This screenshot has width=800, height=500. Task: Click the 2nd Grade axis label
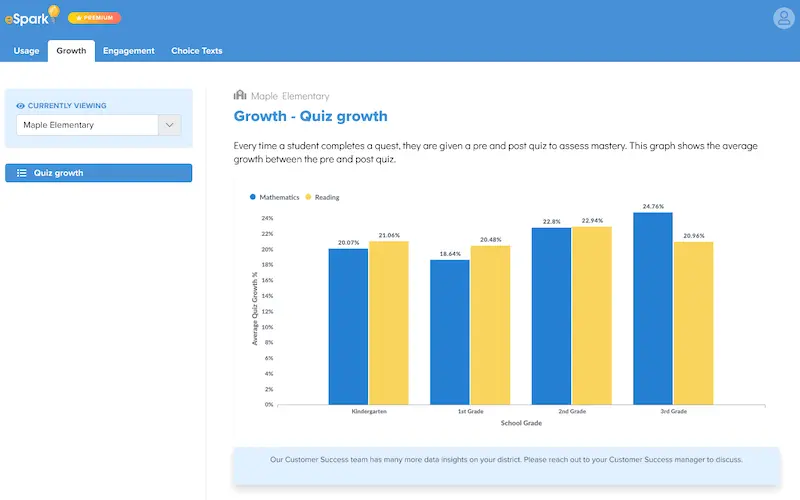coord(572,411)
